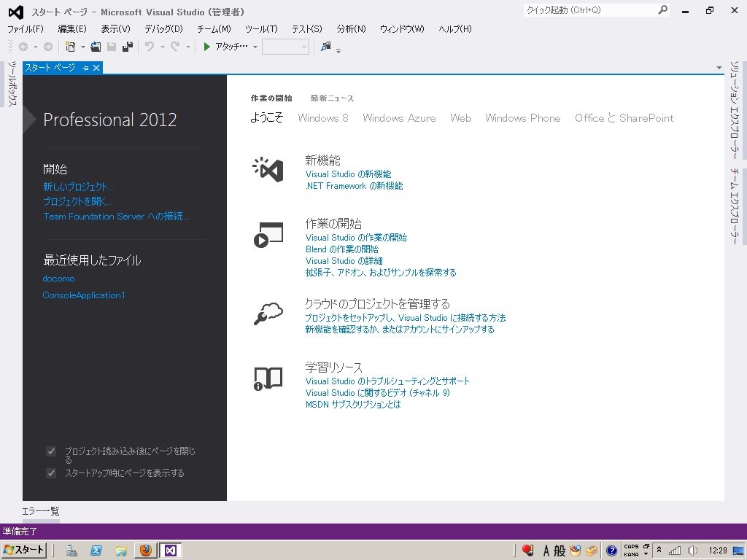
Task: Click the 新しいプロジェクト... link
Action: pos(79,187)
